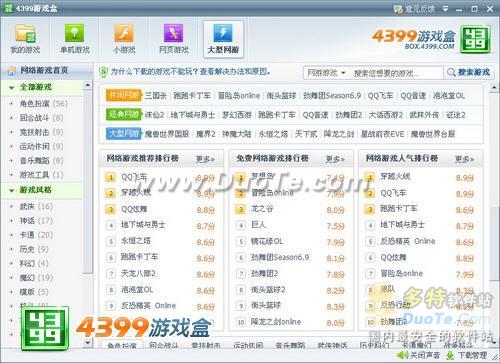Viewport: 500px width, 363px height.
Task: Click 更多 in 网络游戏推荐排行榜
Action: [205, 159]
